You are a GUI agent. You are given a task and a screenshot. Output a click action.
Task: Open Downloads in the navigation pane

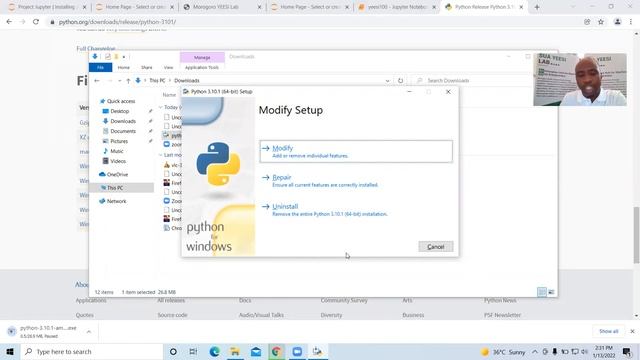click(123, 121)
